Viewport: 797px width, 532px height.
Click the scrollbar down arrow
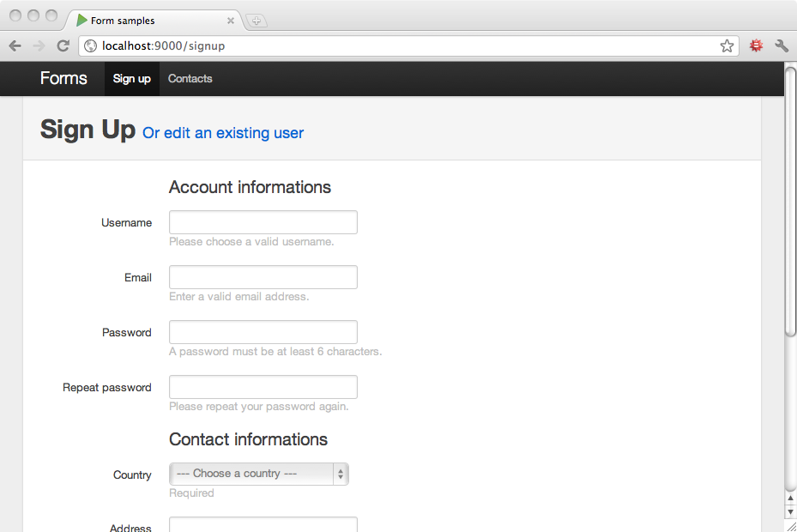790,512
